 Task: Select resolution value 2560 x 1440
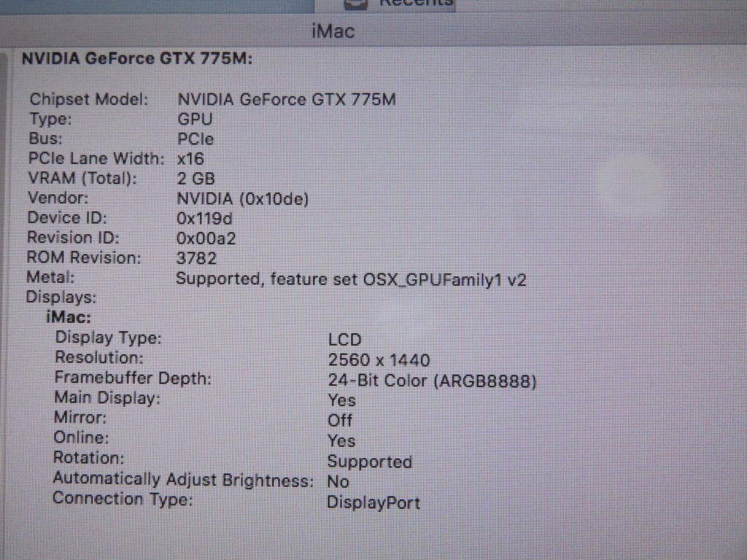point(379,360)
